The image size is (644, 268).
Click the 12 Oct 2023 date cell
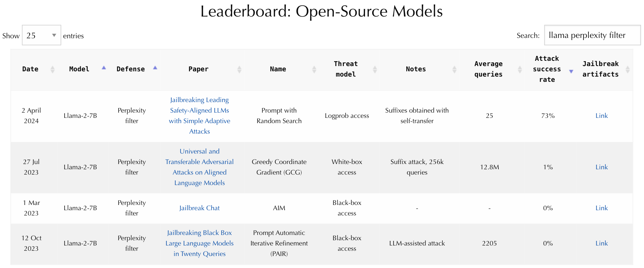coord(31,243)
